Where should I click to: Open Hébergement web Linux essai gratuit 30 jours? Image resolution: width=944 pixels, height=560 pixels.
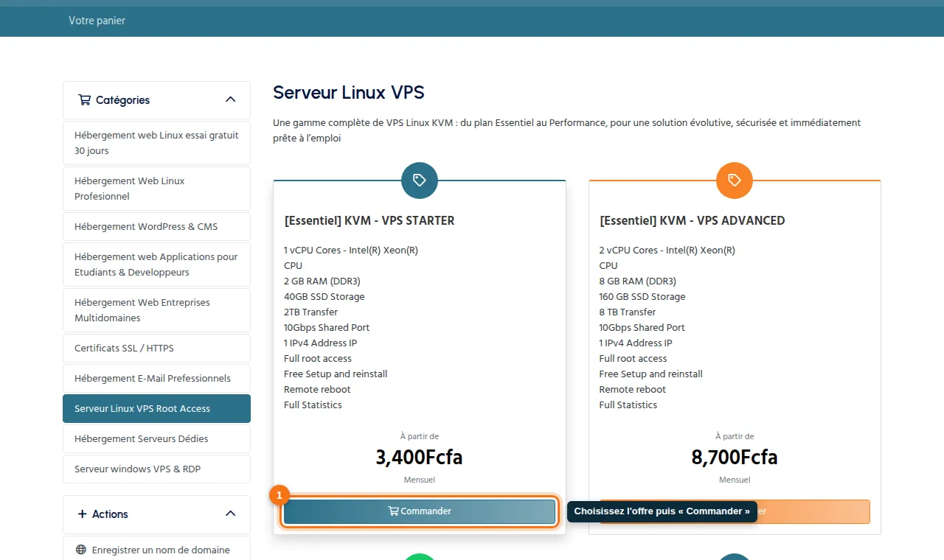(x=156, y=143)
